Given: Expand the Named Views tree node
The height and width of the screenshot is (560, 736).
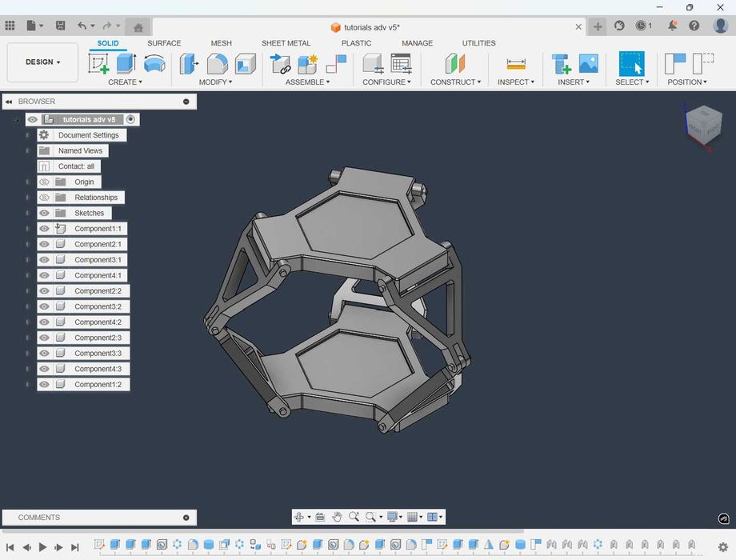Looking at the screenshot, I should click(28, 150).
